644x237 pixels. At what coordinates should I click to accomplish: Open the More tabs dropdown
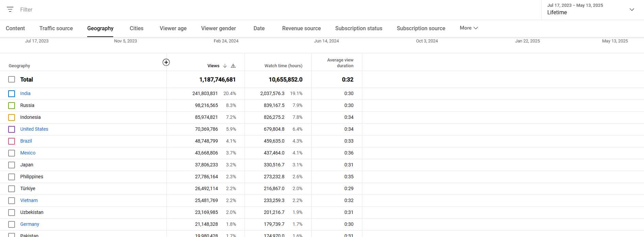coord(469,28)
